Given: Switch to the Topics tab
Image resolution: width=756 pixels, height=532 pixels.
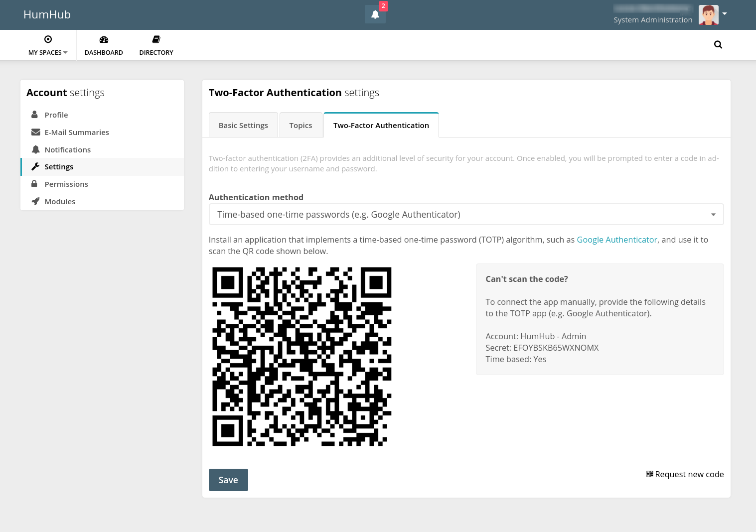Looking at the screenshot, I should coord(301,125).
